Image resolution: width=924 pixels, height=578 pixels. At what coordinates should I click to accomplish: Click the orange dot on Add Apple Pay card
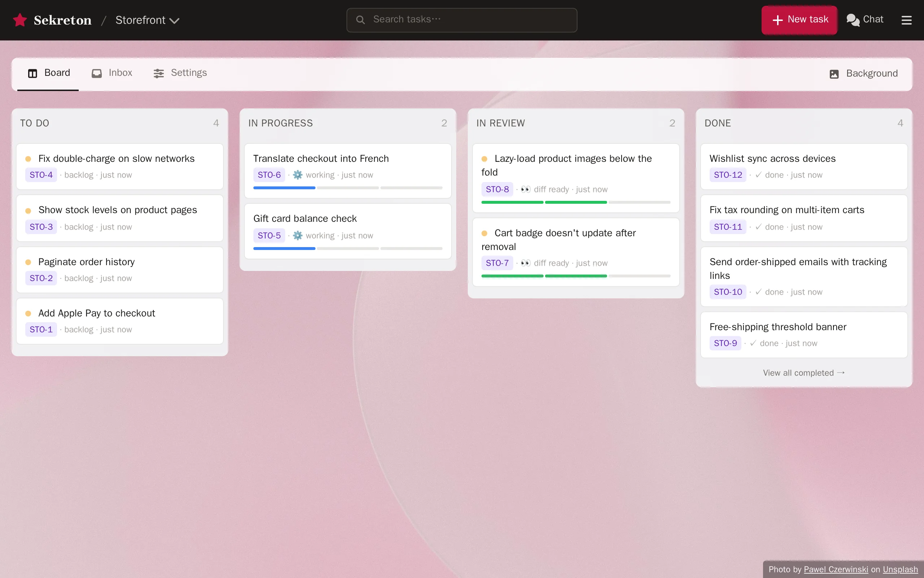[28, 314]
